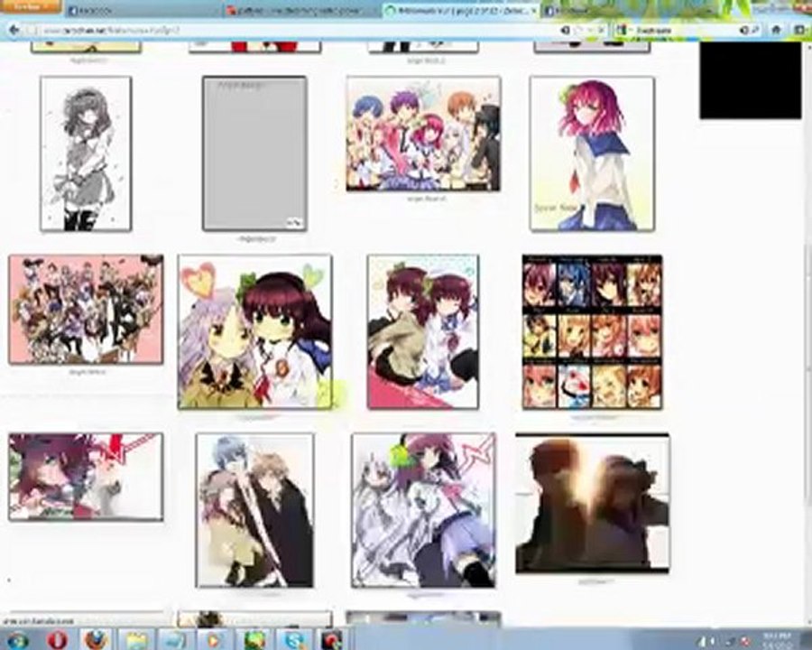This screenshot has height=650, width=812.
Task: Open the large crowd on pink background thumbnail
Action: click(86, 309)
